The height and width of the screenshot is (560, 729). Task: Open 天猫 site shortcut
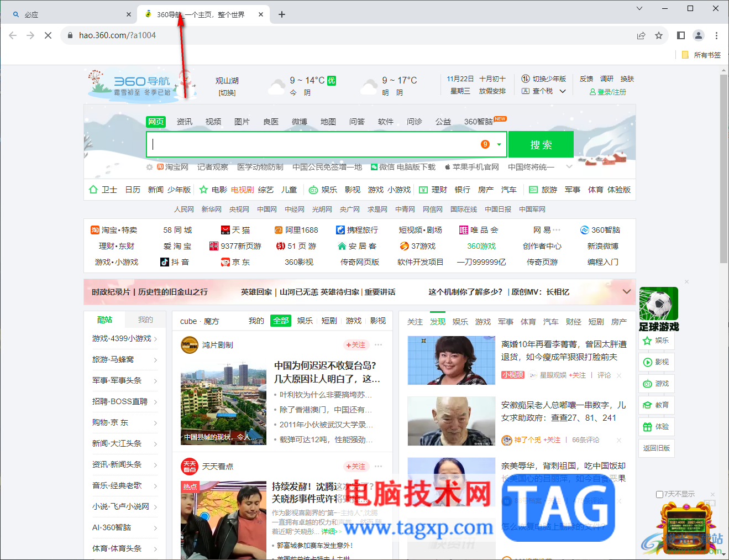click(x=235, y=230)
